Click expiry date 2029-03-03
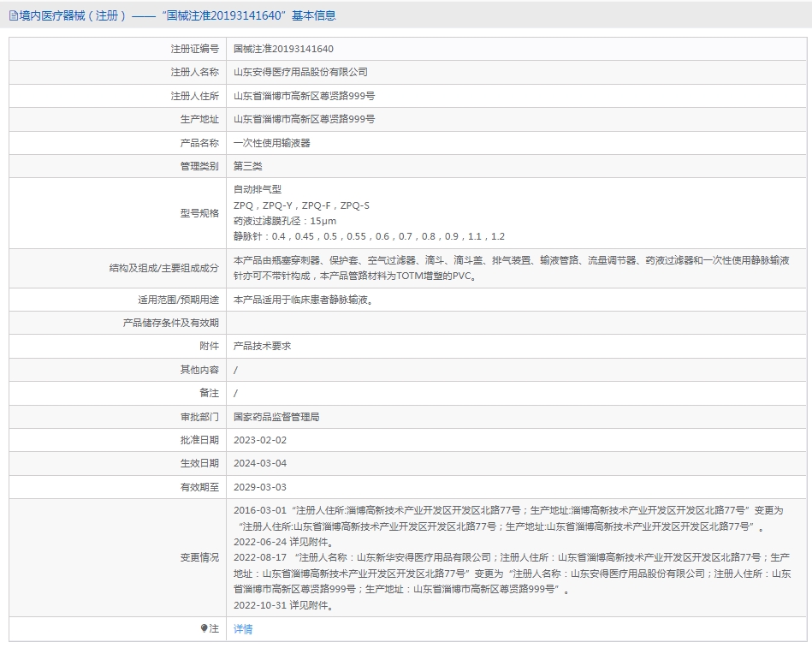Image resolution: width=812 pixels, height=648 pixels. coord(260,487)
